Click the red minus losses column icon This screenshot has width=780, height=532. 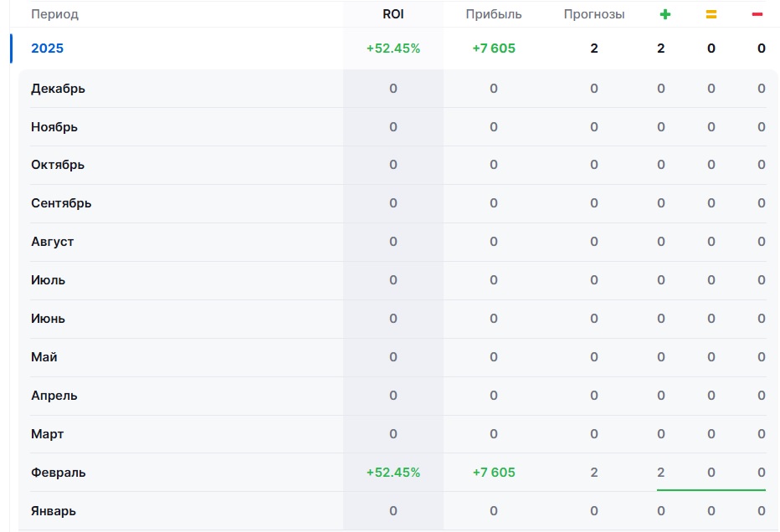coord(757,14)
